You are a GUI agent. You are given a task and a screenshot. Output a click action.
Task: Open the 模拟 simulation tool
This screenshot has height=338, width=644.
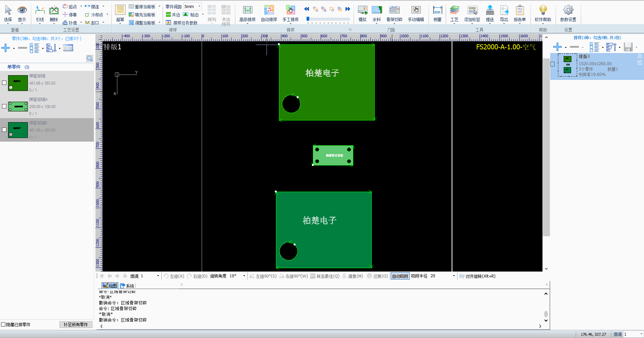coord(362,14)
